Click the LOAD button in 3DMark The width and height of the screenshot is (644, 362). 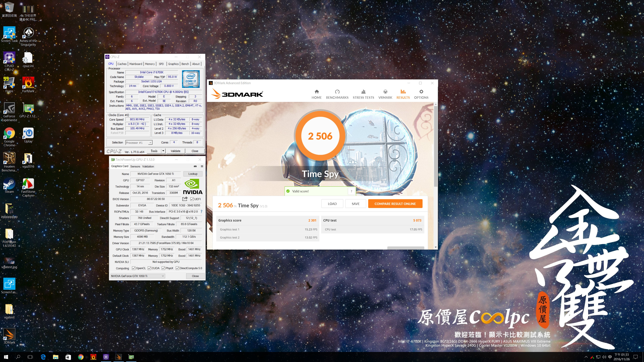(x=332, y=204)
